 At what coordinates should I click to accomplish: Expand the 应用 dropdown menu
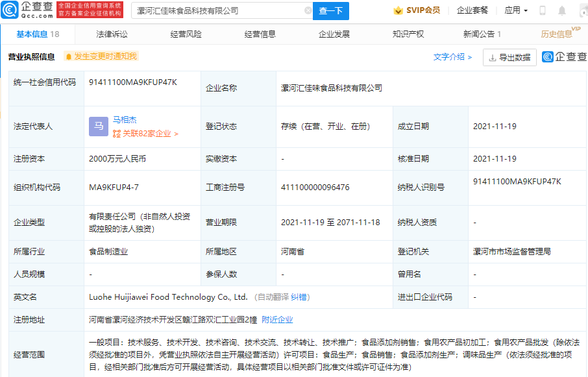[516, 10]
